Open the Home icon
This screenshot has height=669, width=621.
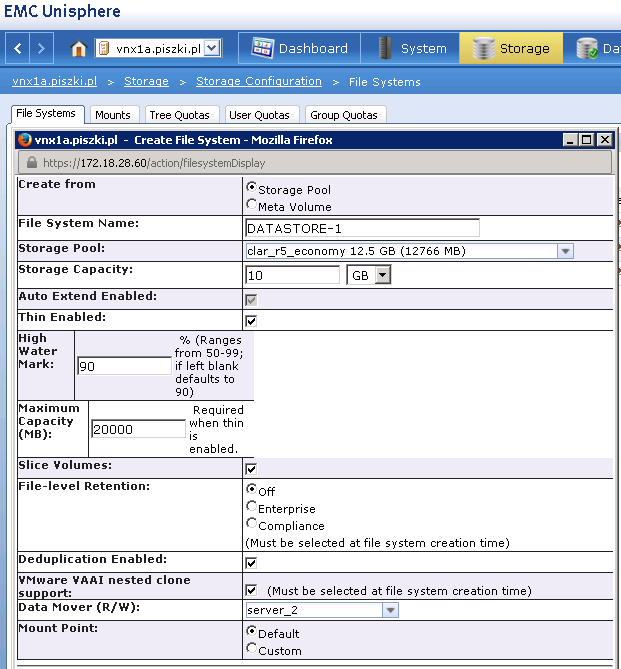pyautogui.click(x=79, y=49)
